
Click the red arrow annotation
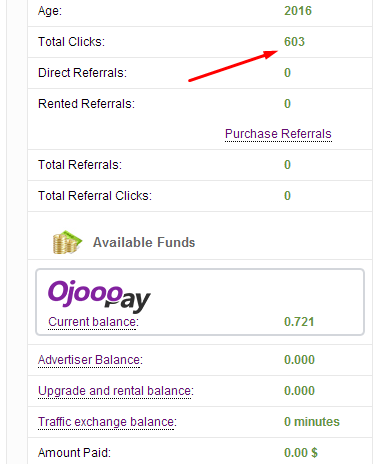coord(233,66)
